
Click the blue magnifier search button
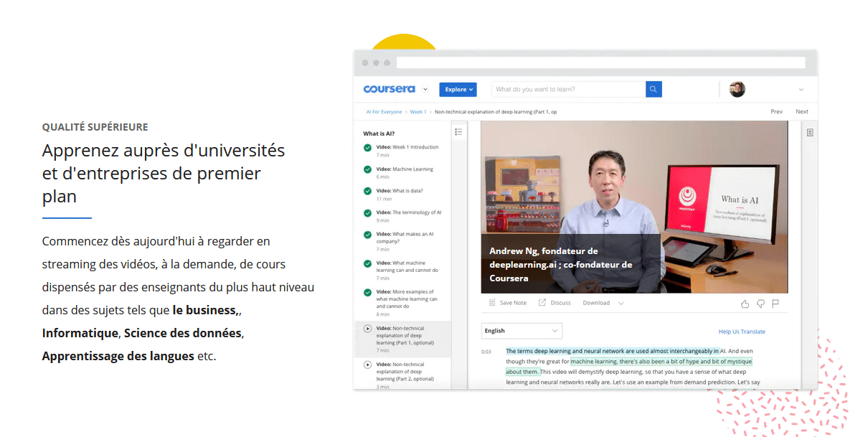[654, 90]
